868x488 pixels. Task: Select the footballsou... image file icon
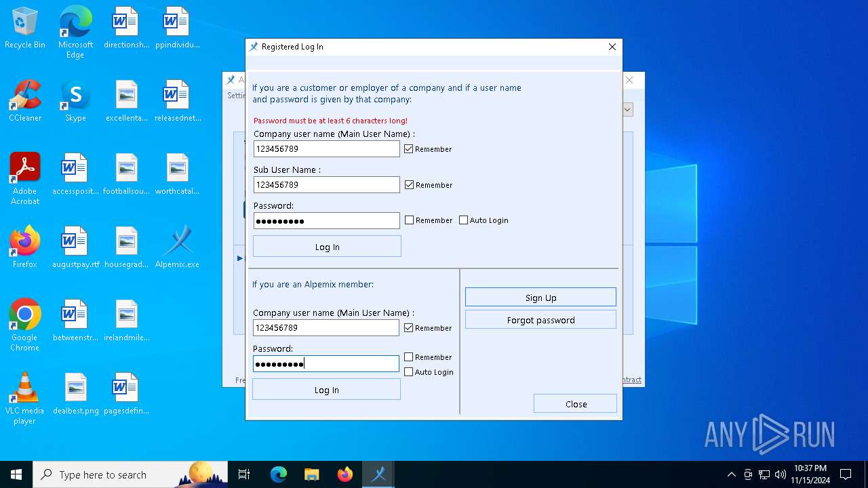(126, 175)
